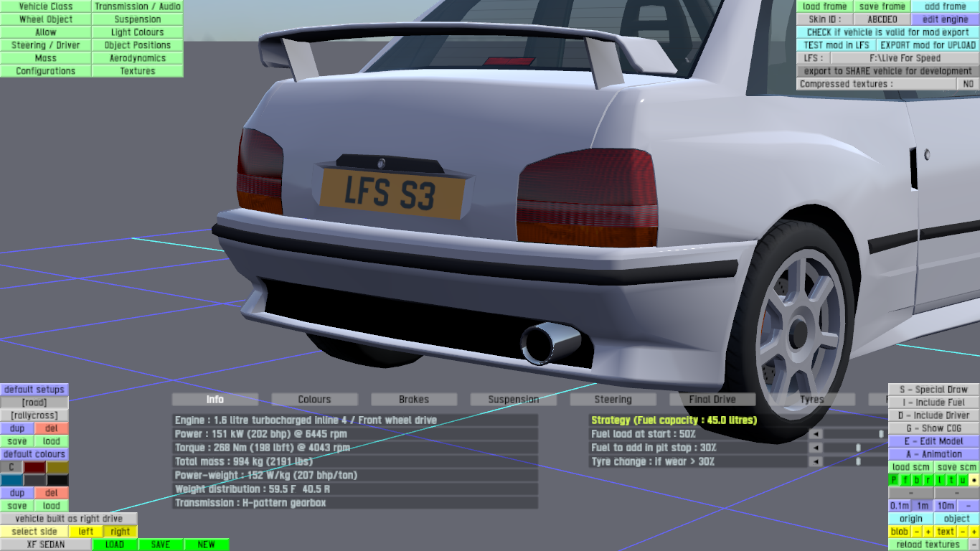Open the Textures editor

tap(138, 71)
